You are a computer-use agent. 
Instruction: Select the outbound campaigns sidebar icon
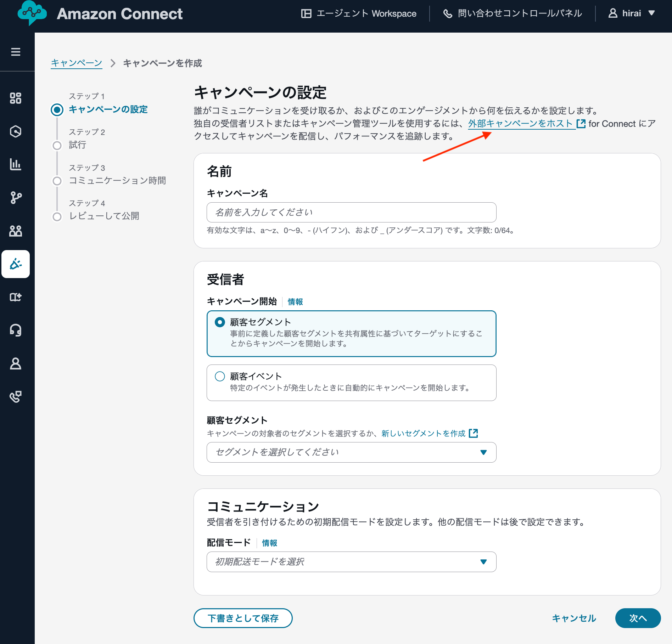click(x=16, y=264)
